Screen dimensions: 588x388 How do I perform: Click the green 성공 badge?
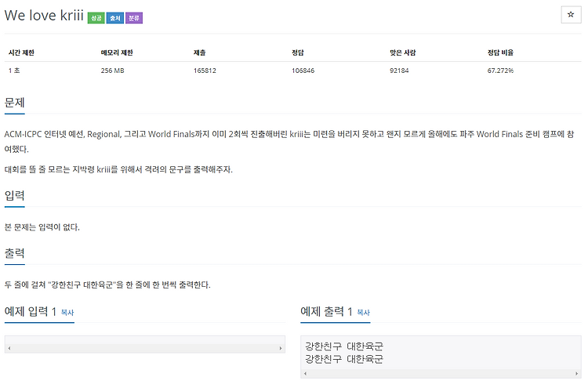tap(96, 17)
